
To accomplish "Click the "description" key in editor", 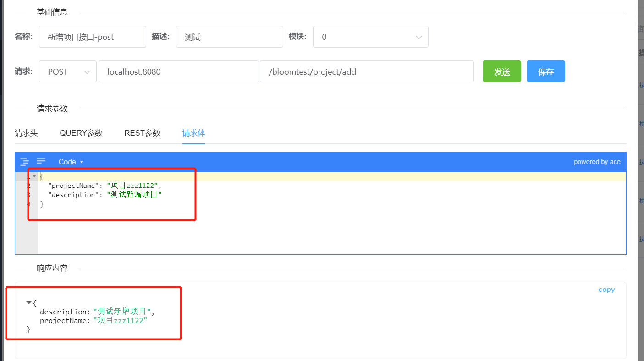I will coord(72,195).
